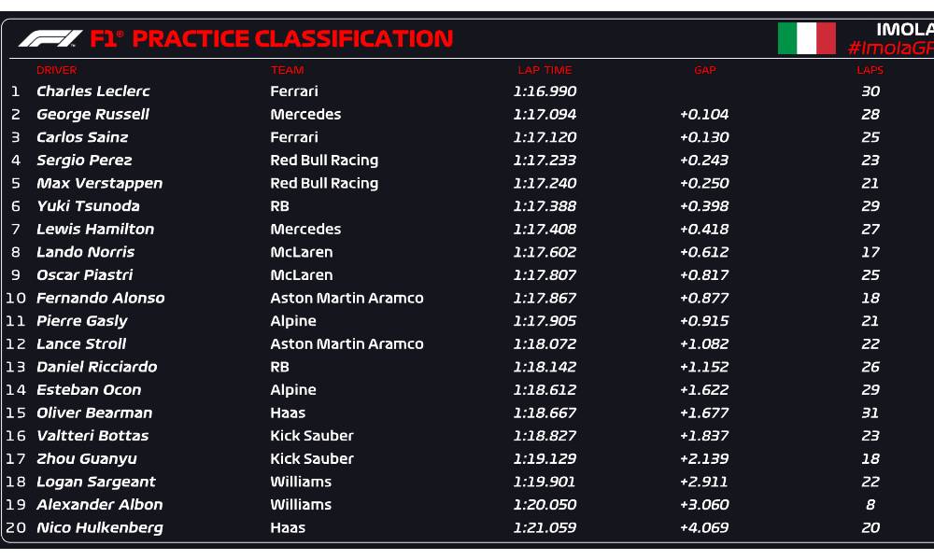Open George Russell's driver entry
Viewport: 934px width, 560px height.
pos(92,115)
